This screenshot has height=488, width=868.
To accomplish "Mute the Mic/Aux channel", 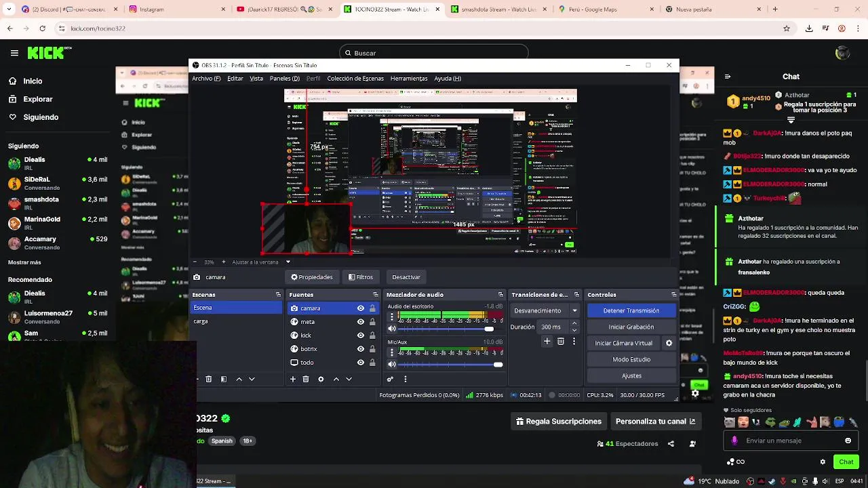I will (x=391, y=365).
